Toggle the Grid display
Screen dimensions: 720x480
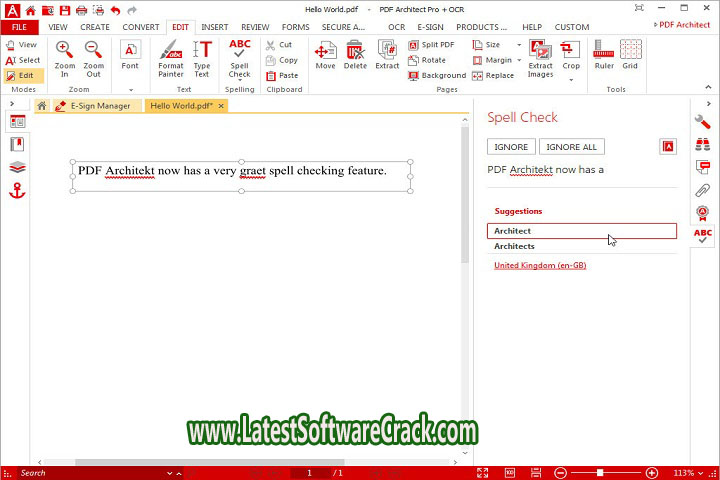[x=630, y=56]
